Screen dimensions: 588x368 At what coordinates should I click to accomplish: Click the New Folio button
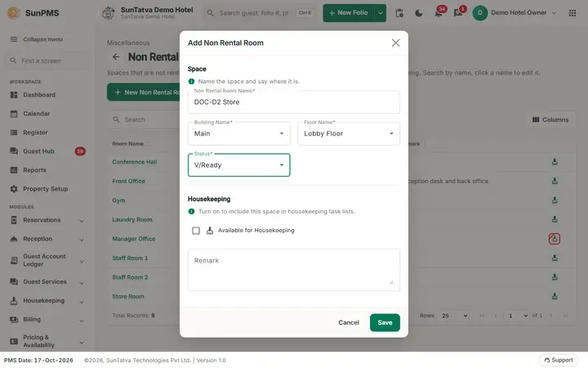[x=349, y=13]
